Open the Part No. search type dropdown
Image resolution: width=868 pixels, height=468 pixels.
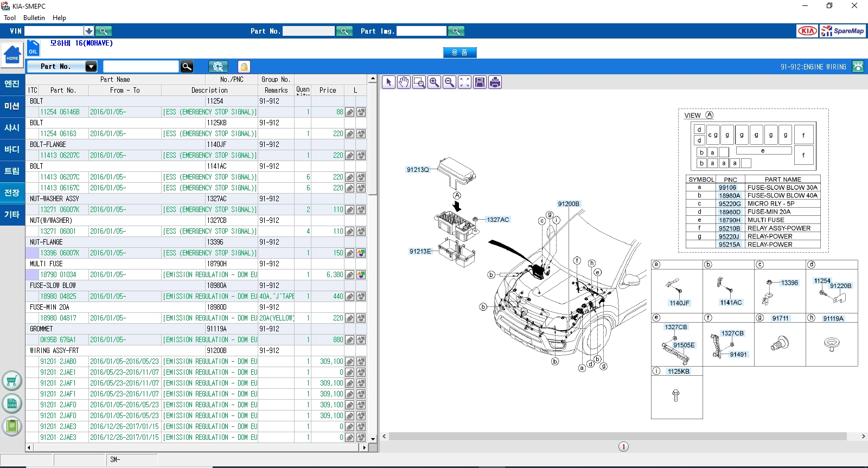(91, 66)
